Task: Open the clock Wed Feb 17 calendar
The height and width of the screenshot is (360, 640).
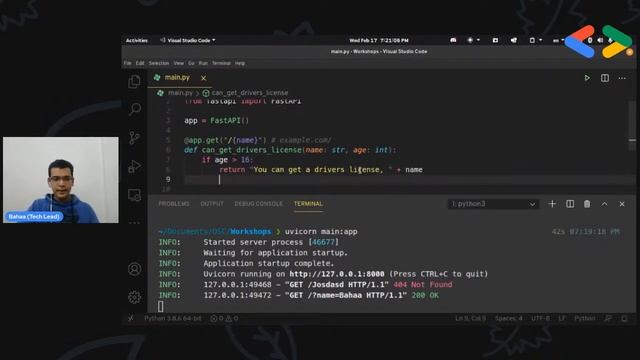Action: coord(379,40)
